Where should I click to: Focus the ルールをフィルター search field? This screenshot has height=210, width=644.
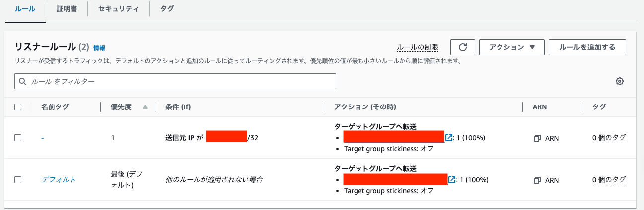tap(175, 81)
